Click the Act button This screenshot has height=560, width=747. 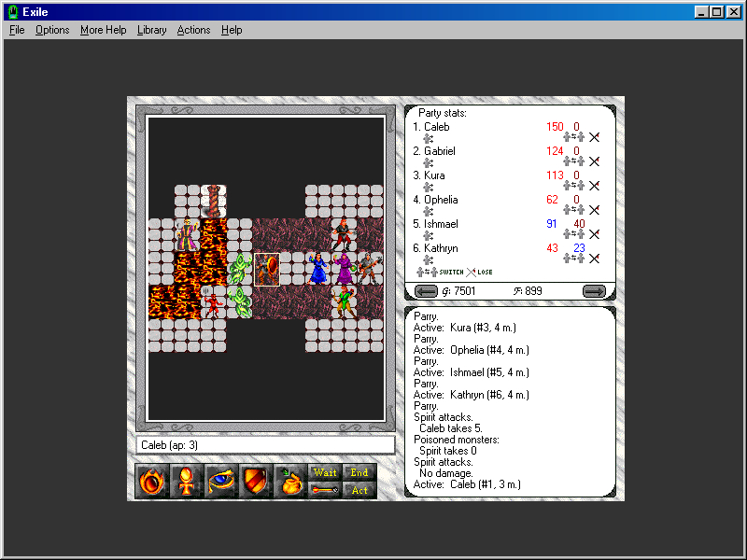pyautogui.click(x=359, y=490)
